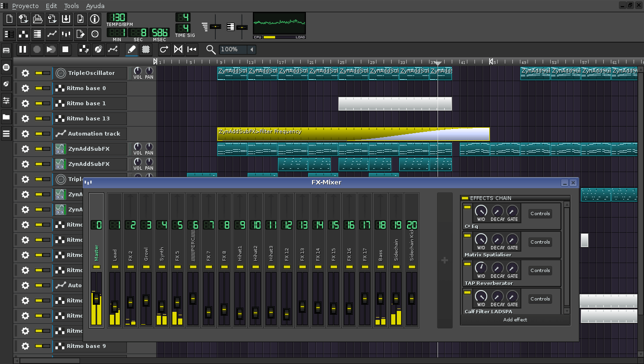This screenshot has height=364, width=644.
Task: Open the Tools menu
Action: [72, 6]
